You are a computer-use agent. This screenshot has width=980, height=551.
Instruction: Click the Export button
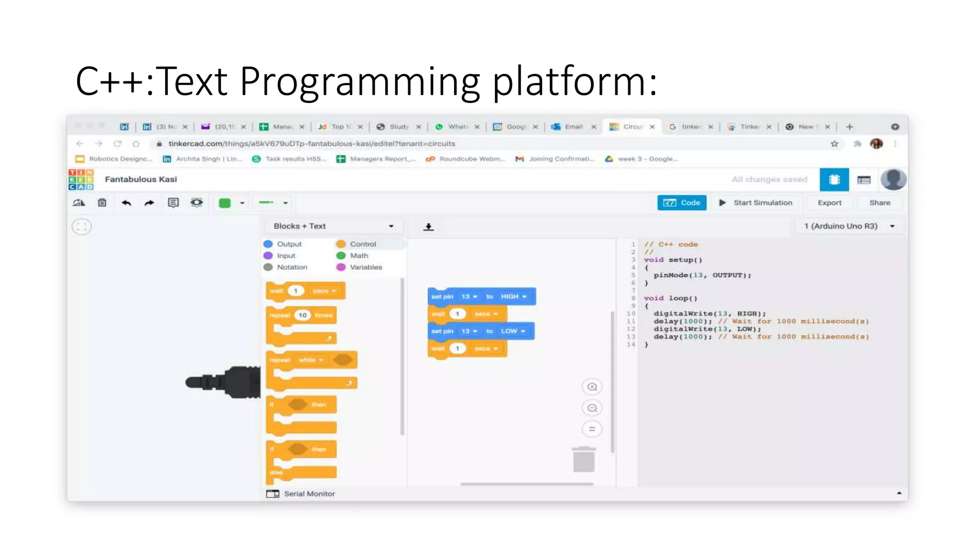tap(829, 203)
